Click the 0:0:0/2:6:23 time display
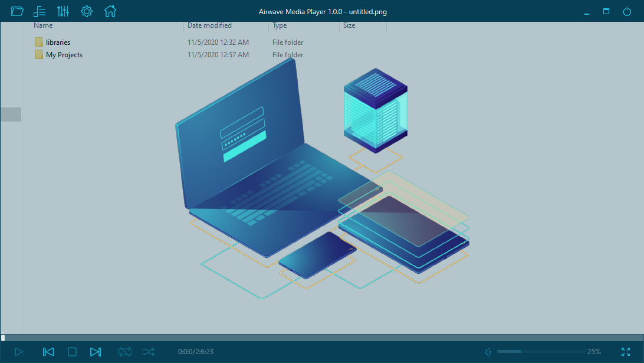The width and height of the screenshot is (644, 363). [196, 352]
